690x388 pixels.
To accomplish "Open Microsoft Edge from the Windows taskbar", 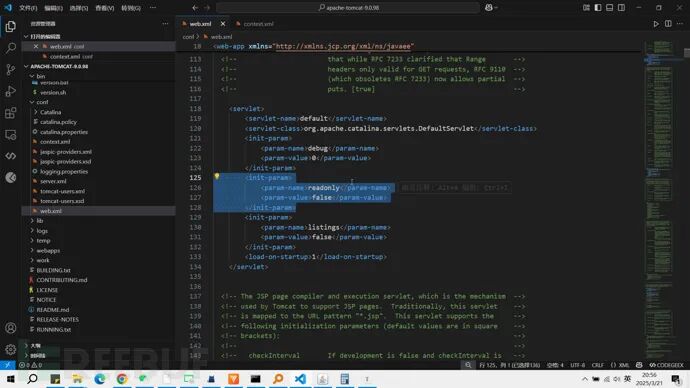I will coord(99,379).
